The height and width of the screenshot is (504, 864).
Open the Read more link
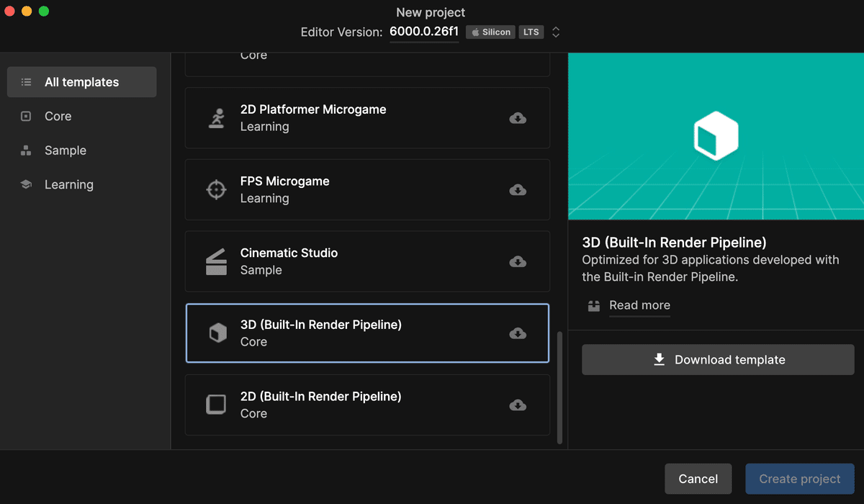(x=639, y=305)
